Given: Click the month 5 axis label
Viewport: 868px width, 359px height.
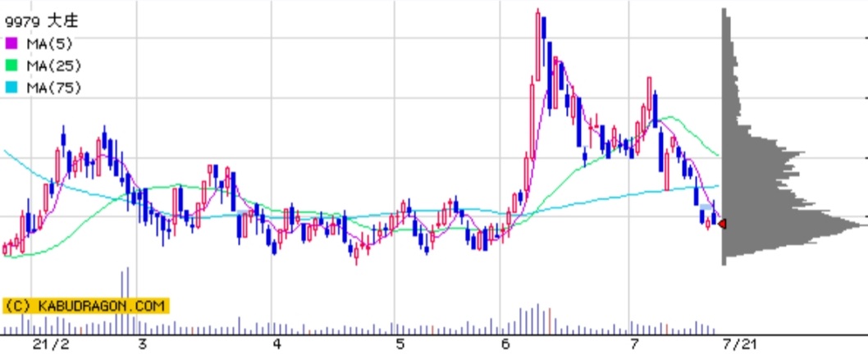Looking at the screenshot, I should coord(400,344).
